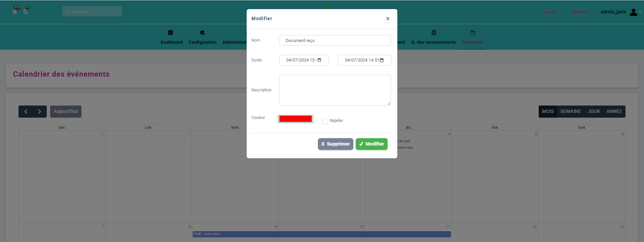
Task: Close the Modifier dialog
Action: 388,19
